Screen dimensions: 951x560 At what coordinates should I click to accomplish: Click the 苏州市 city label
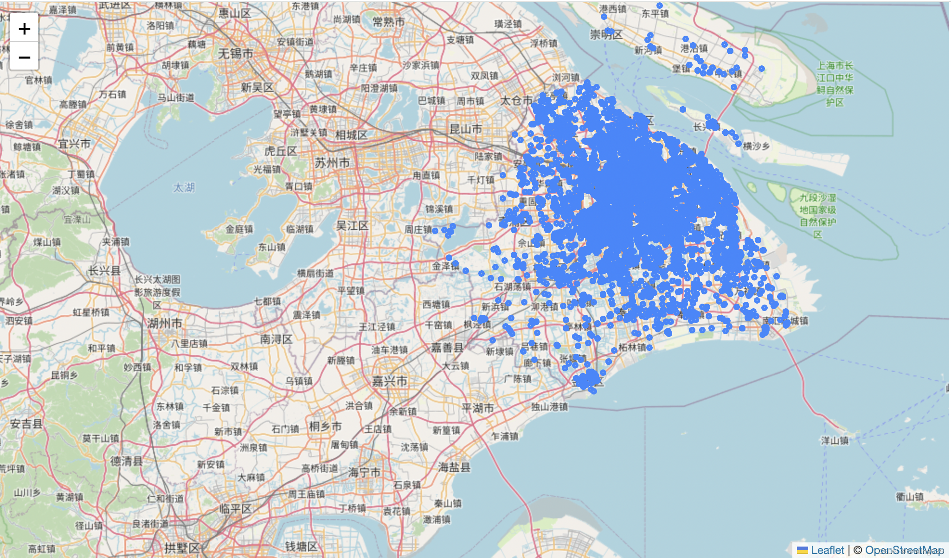[x=332, y=163]
